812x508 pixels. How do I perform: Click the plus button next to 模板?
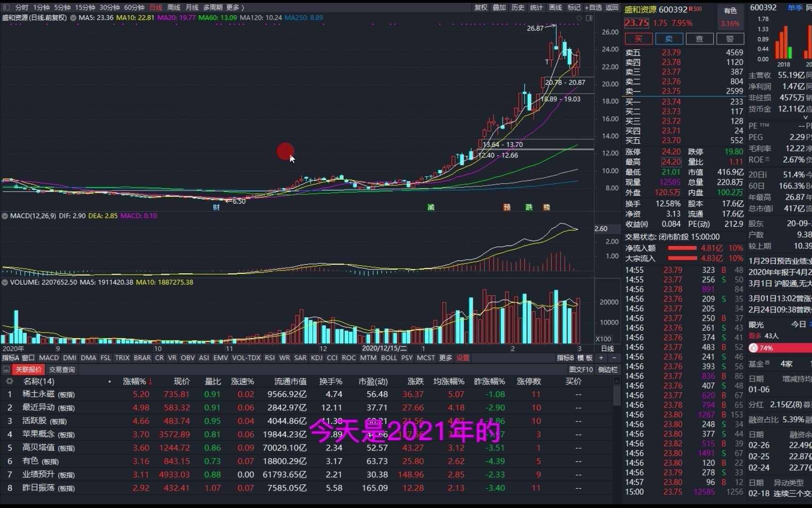pyautogui.click(x=601, y=358)
